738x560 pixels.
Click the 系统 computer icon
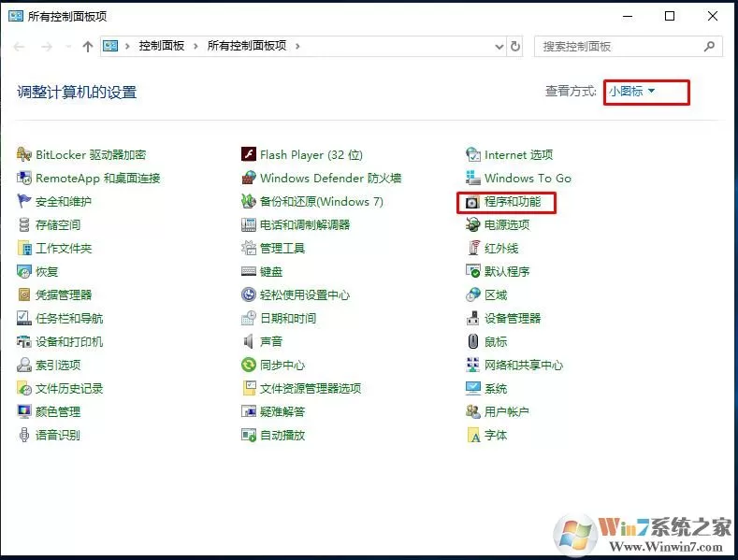click(473, 388)
